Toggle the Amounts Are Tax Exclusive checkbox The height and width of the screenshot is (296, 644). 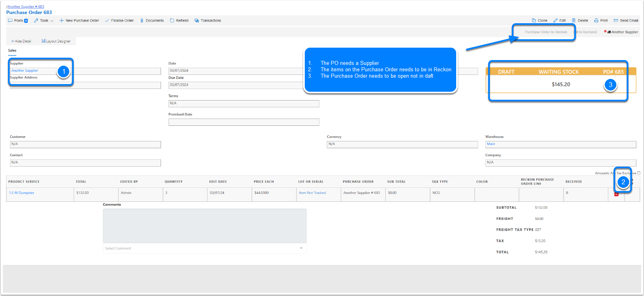pyautogui.click(x=639, y=173)
